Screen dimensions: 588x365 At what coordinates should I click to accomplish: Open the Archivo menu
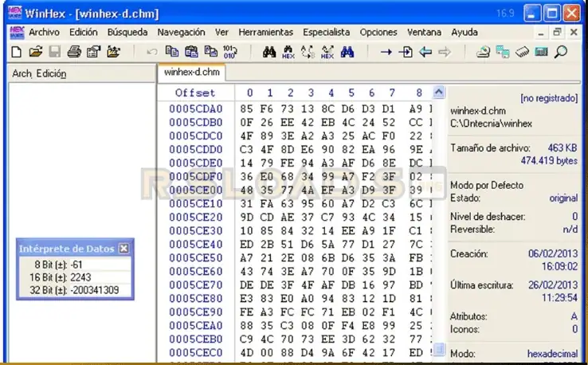tap(45, 33)
